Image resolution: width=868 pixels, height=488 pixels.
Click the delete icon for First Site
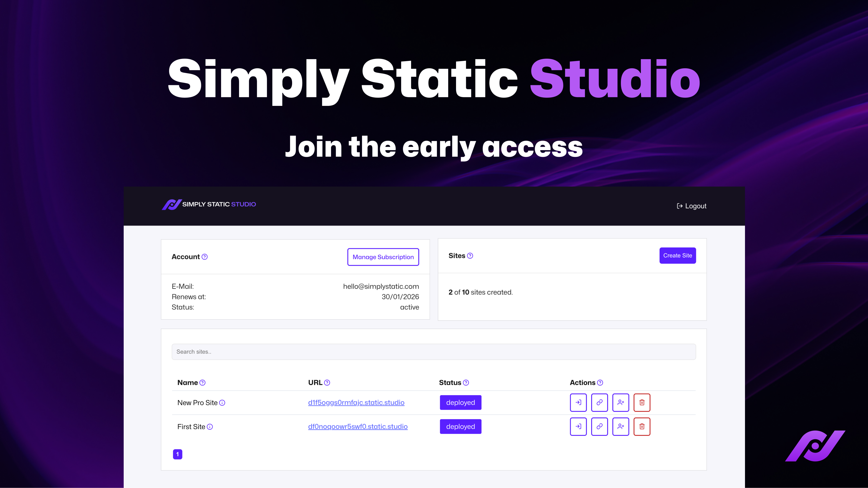pos(642,426)
